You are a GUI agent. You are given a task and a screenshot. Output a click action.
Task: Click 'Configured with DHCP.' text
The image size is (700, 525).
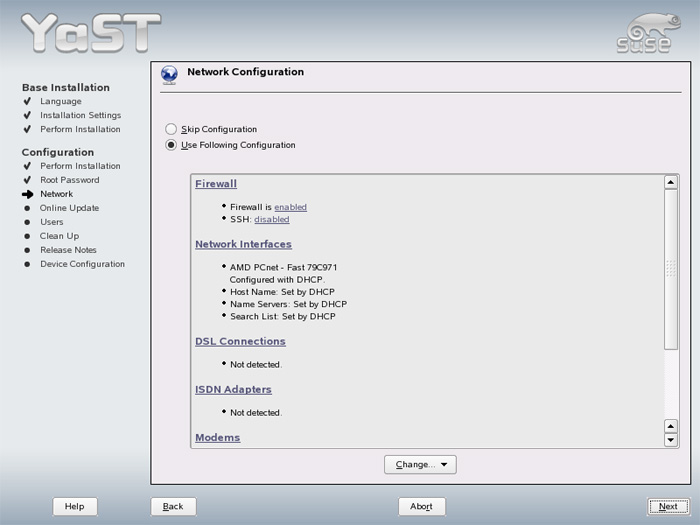point(277,280)
